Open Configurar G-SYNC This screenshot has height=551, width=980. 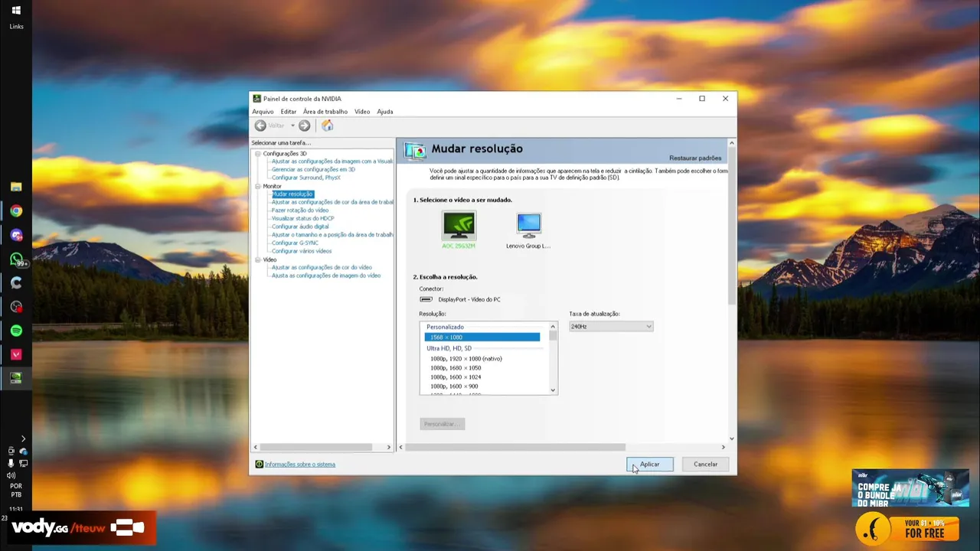point(295,243)
